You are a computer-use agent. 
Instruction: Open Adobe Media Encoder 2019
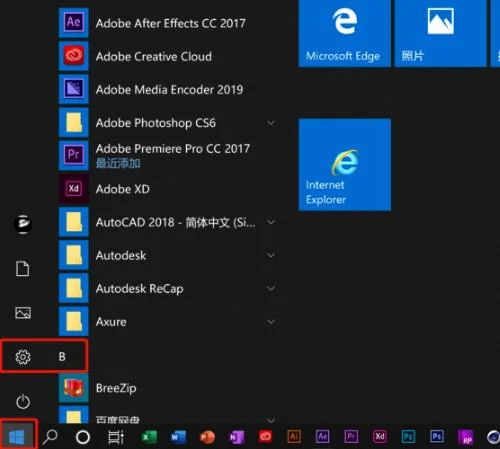[168, 89]
